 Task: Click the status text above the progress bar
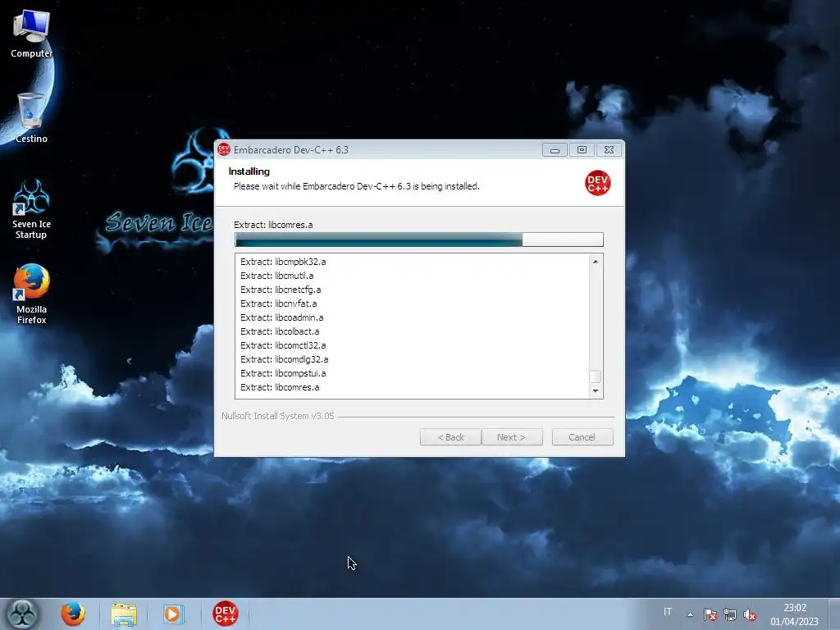[x=273, y=225]
